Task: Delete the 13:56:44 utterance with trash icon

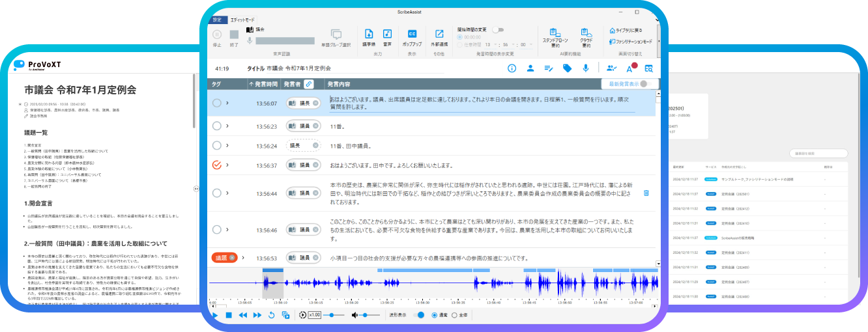Action: coord(646,193)
